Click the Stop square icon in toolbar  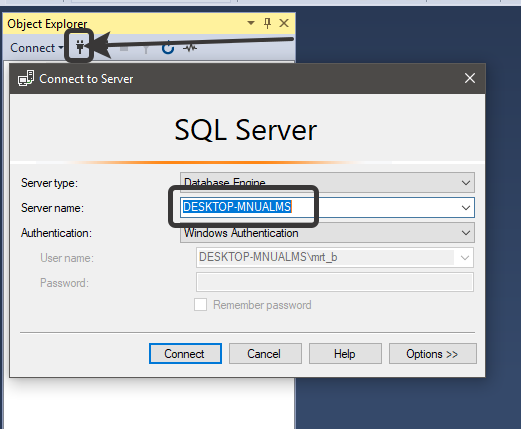coord(124,49)
